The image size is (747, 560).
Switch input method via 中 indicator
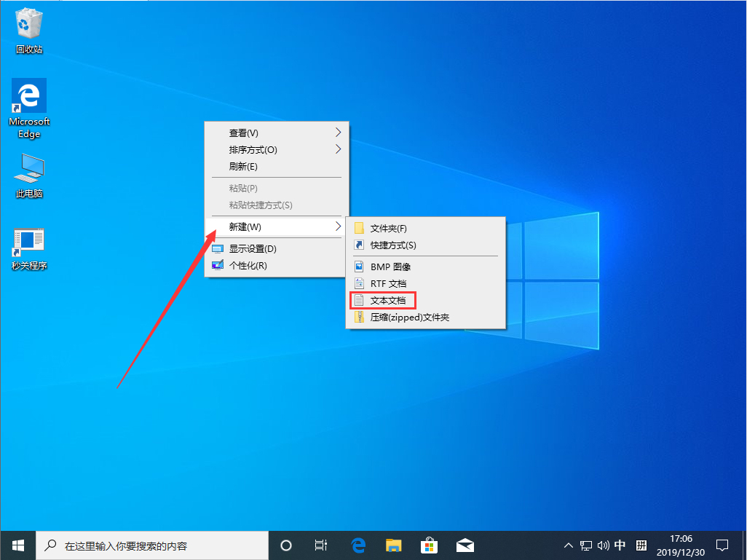click(620, 545)
